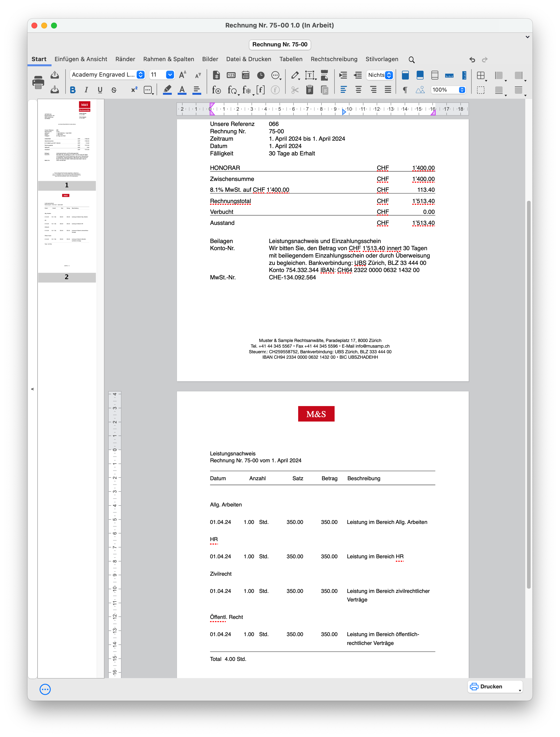Viewport: 560px width, 737px height.
Task: Click the magnifier search icon in ribbon
Action: [412, 60]
